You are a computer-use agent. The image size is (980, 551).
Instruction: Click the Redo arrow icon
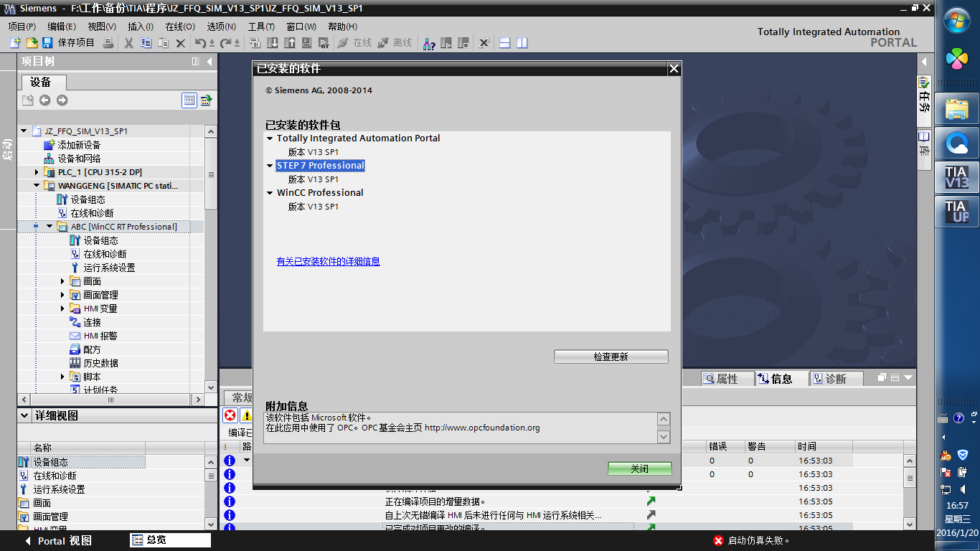pyautogui.click(x=226, y=43)
